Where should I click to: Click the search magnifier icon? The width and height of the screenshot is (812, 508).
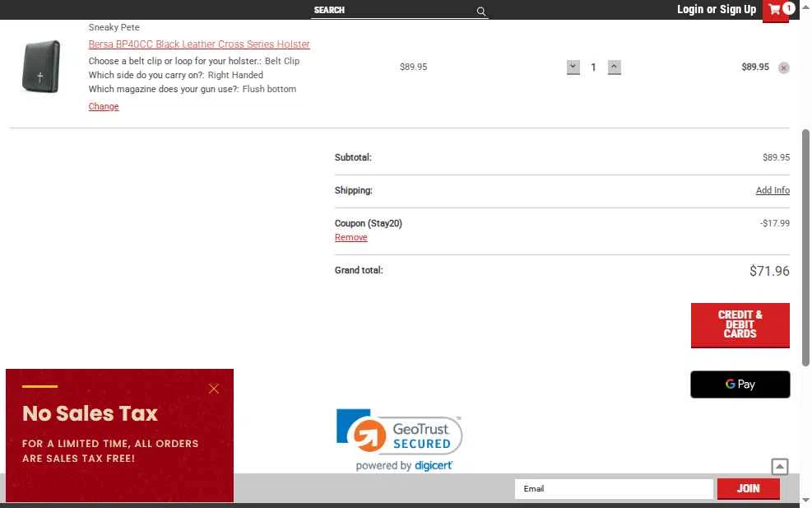coord(481,11)
